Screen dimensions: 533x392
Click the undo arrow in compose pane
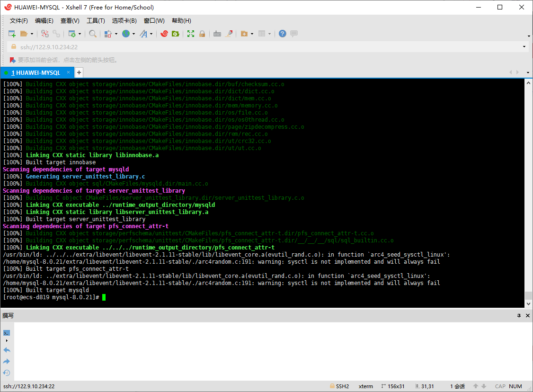(7, 350)
